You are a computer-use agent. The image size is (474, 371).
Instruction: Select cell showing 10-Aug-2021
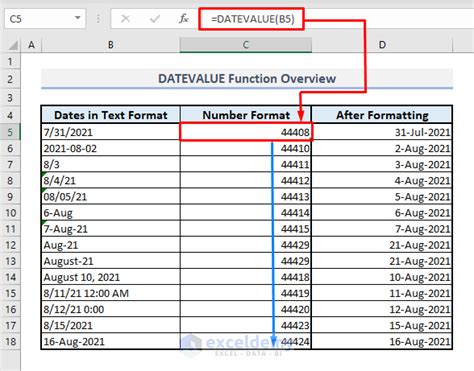coord(382,277)
